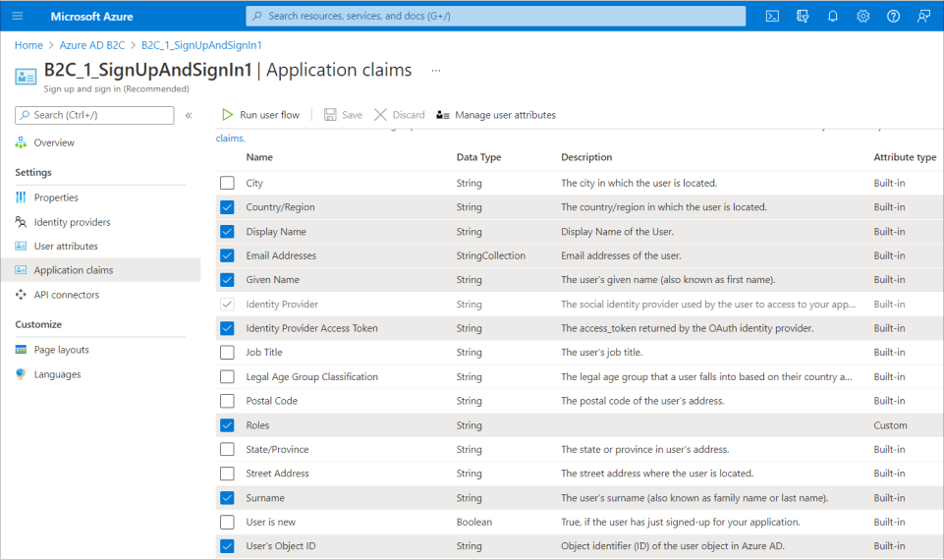This screenshot has height=560, width=944.
Task: Click the search resources input field
Action: 496,16
